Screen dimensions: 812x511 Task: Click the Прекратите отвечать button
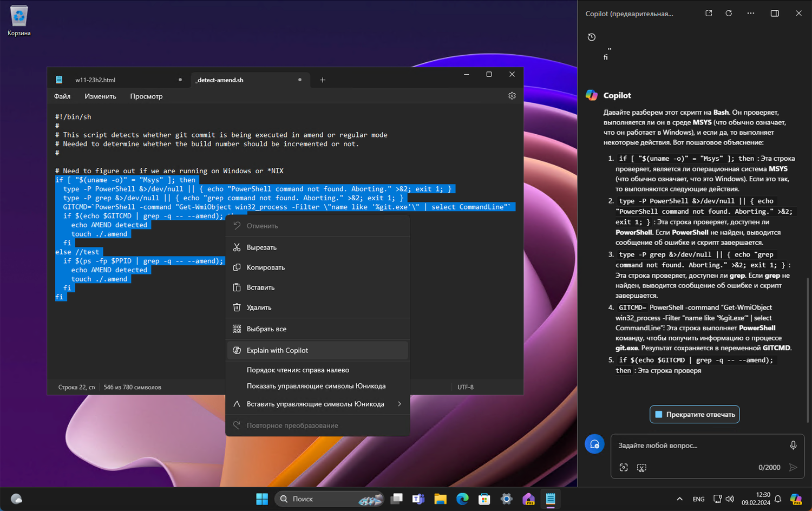(x=695, y=415)
